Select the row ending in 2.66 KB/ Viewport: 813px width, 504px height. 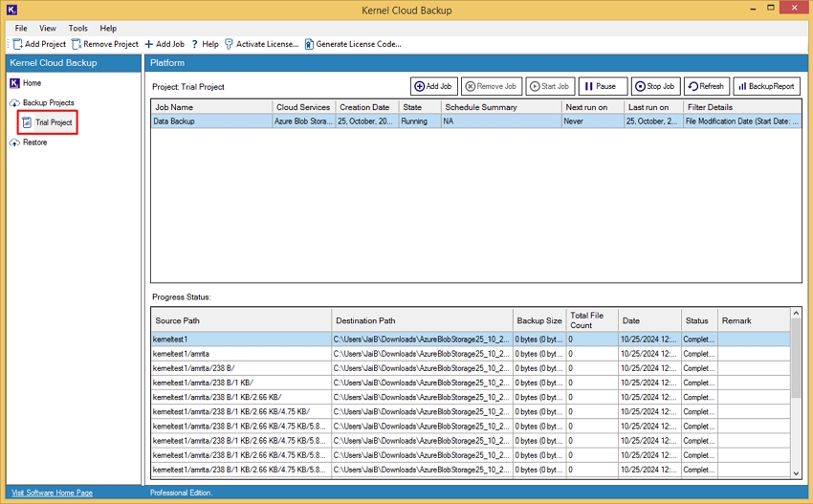(x=471, y=397)
